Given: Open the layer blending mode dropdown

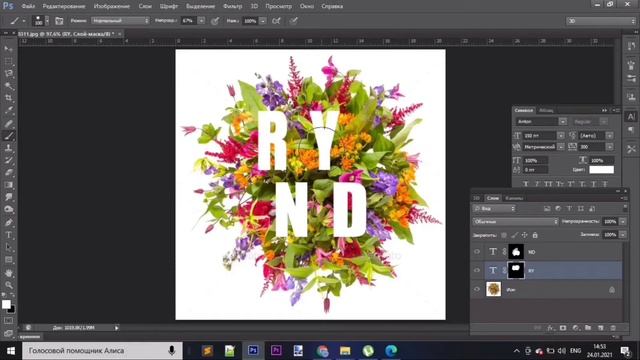Looking at the screenshot, I should pyautogui.click(x=515, y=221).
